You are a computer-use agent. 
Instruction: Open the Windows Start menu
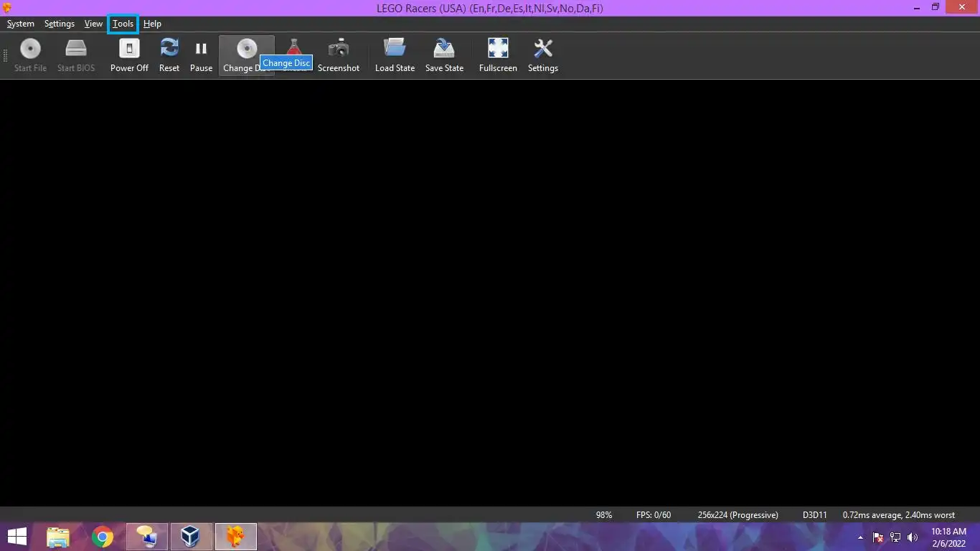tap(17, 537)
